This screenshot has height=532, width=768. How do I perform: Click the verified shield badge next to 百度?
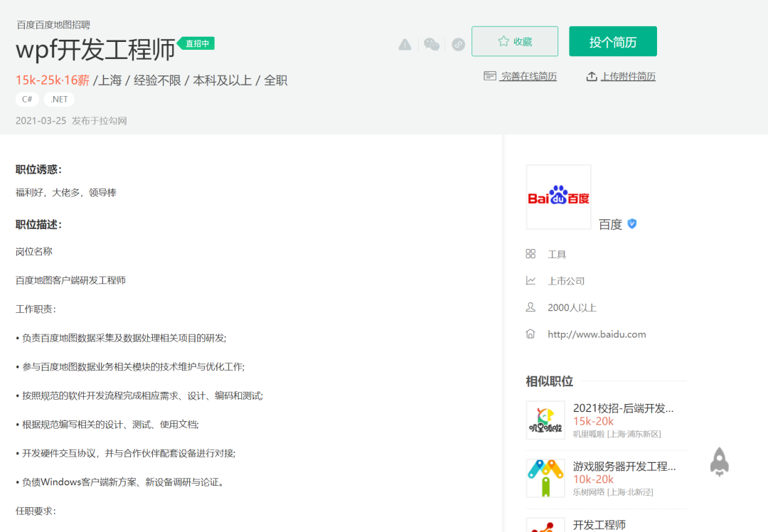tap(632, 224)
